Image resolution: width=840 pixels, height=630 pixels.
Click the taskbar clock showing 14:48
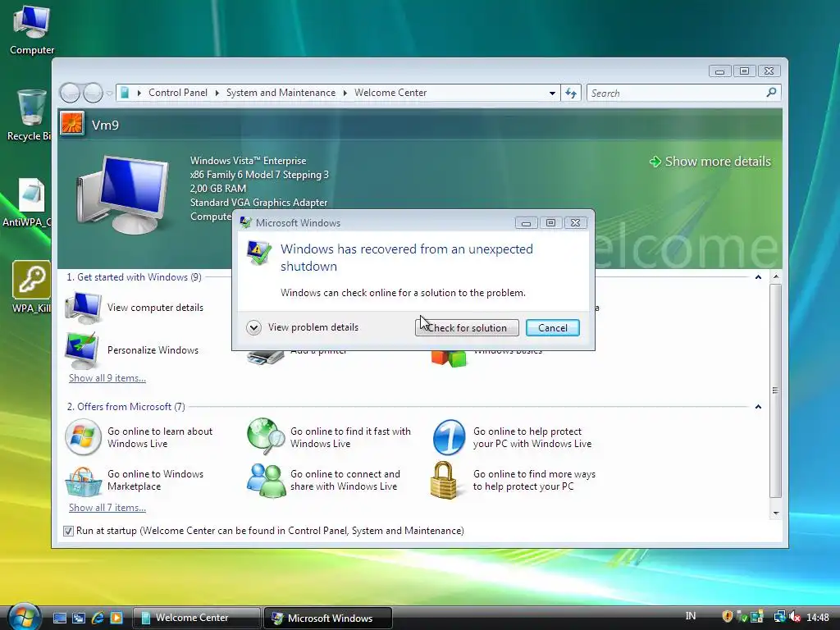pos(818,618)
